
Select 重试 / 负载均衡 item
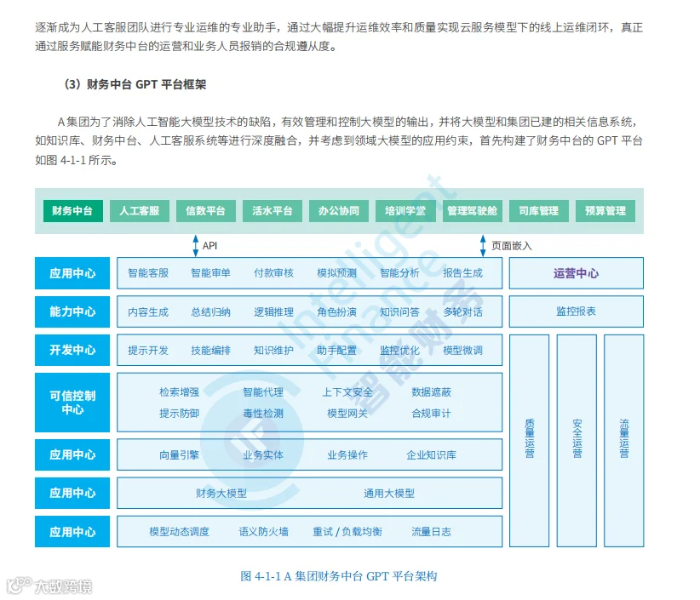pos(347,532)
